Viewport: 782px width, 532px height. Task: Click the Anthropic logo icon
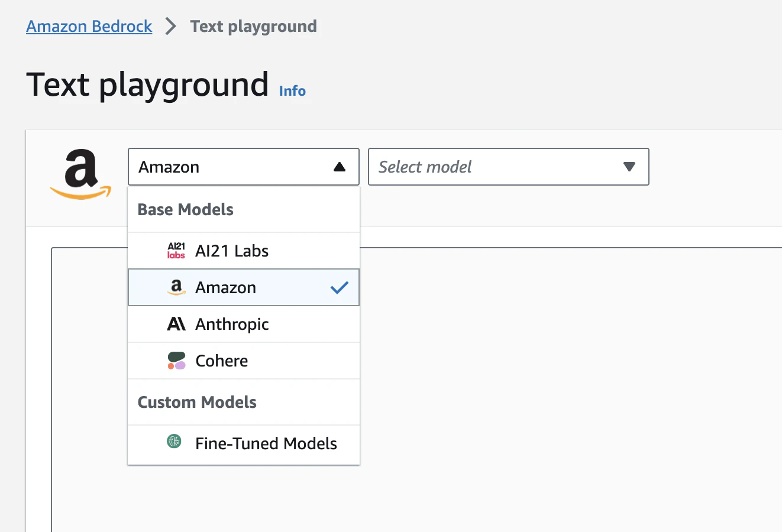pyautogui.click(x=176, y=324)
